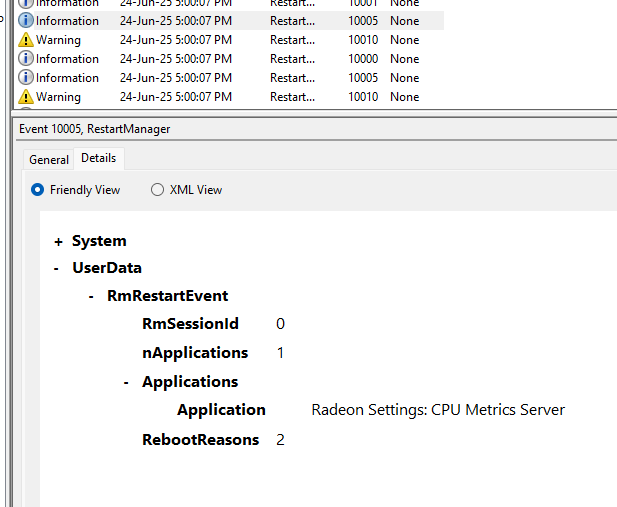Collapse the RmRestartEvent node
The width and height of the screenshot is (617, 507).
91,297
